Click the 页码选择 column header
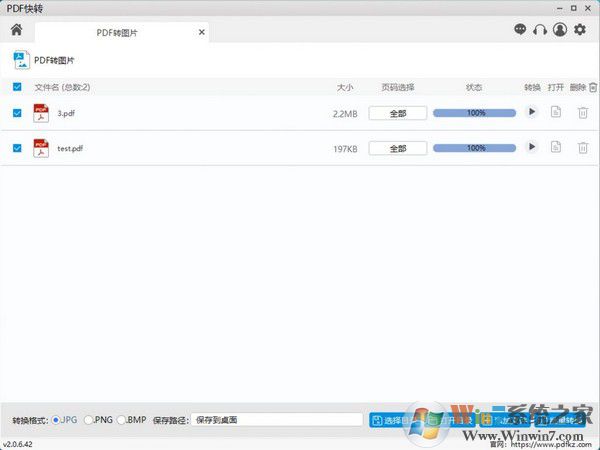Image resolution: width=600 pixels, height=450 pixels. 398,87
